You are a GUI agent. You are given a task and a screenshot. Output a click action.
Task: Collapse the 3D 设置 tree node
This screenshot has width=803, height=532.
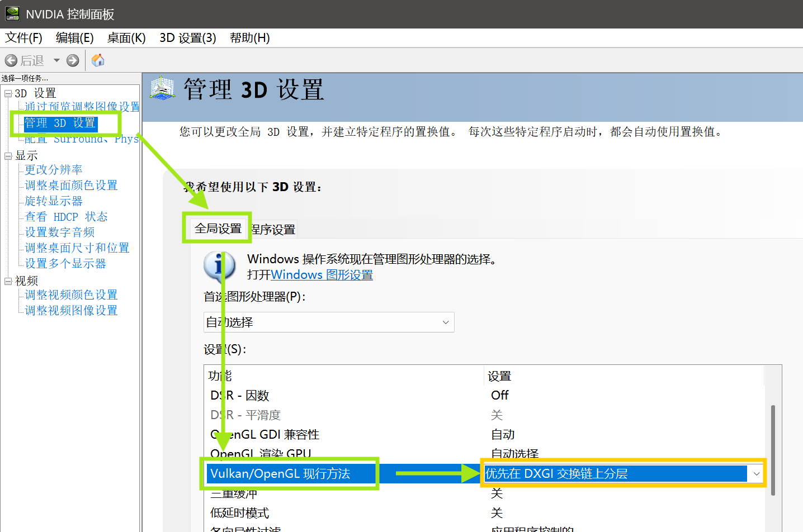pos(8,93)
